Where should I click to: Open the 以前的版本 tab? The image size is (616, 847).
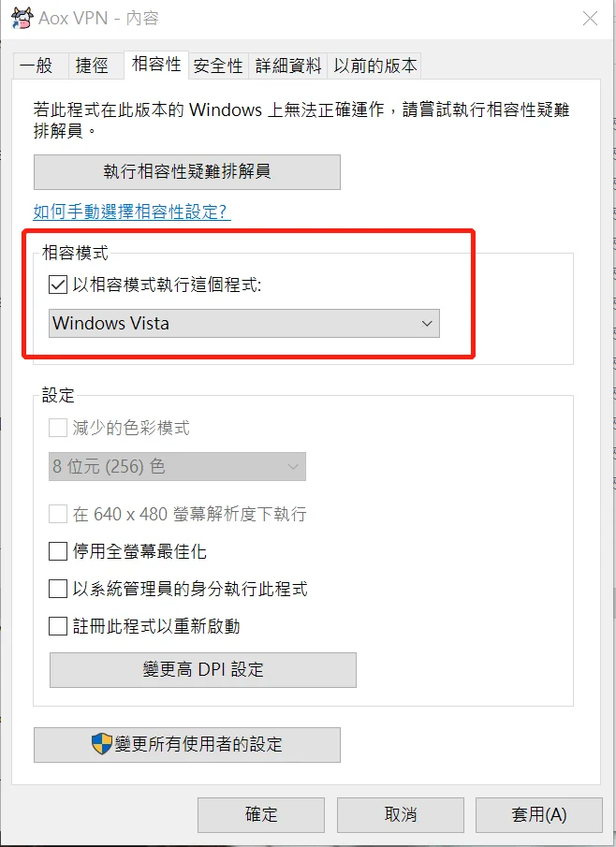[x=375, y=66]
